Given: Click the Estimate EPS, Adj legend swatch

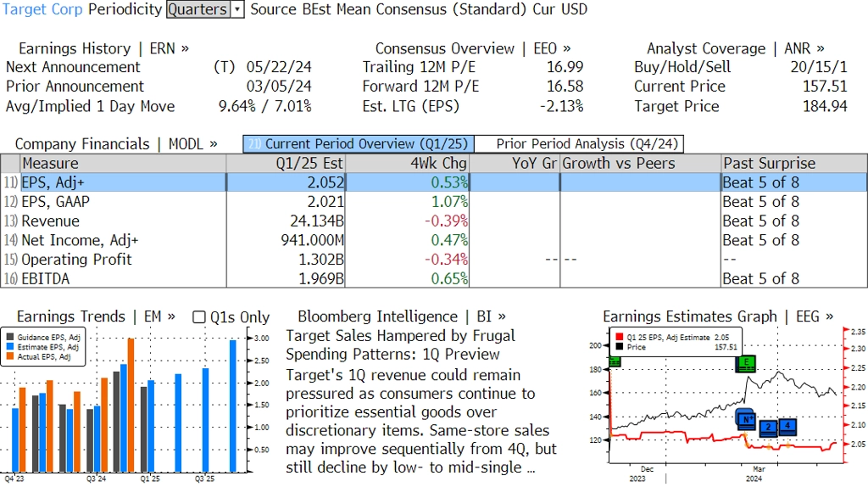Looking at the screenshot, I should point(10,347).
